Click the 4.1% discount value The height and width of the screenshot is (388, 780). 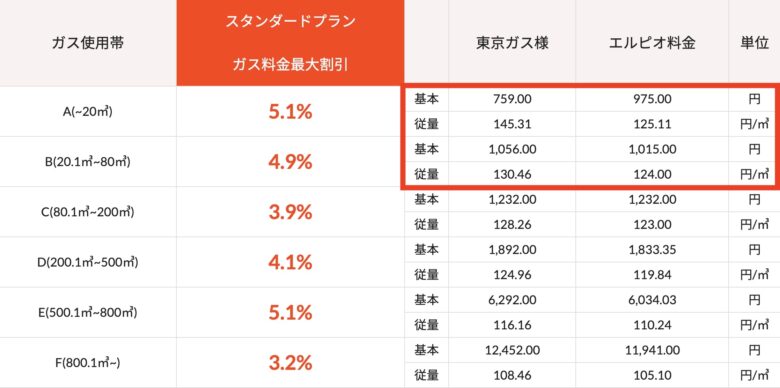(291, 263)
